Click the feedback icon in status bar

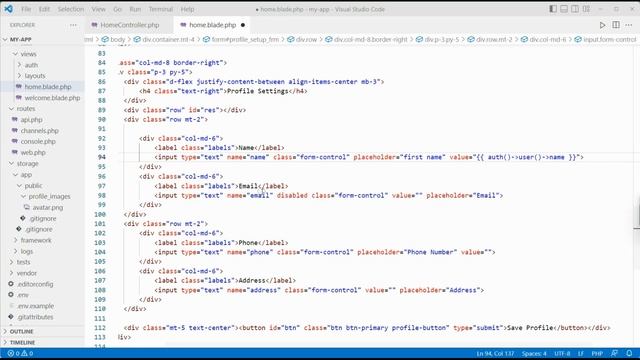(x=614, y=353)
